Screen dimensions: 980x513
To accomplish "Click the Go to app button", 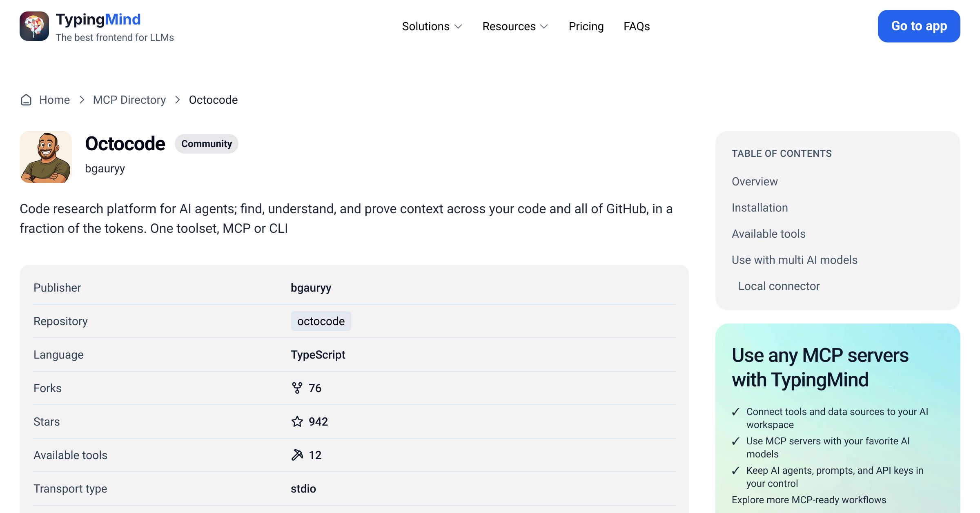I will [x=919, y=26].
